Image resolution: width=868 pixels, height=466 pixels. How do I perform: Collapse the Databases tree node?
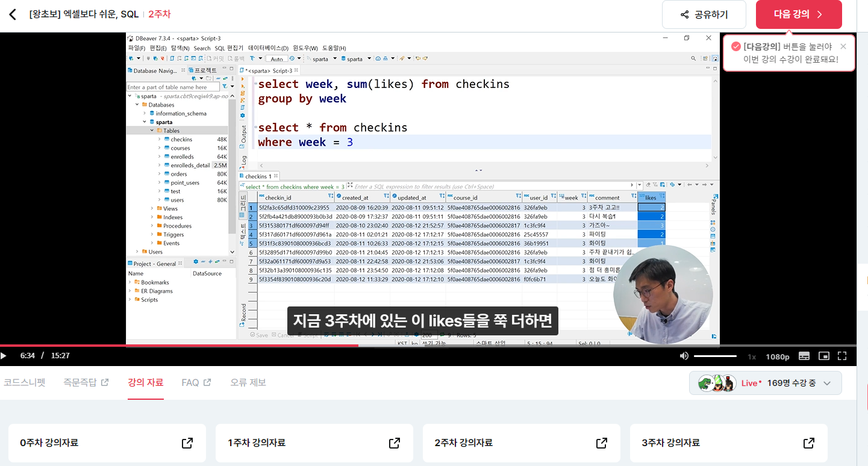coord(137,105)
